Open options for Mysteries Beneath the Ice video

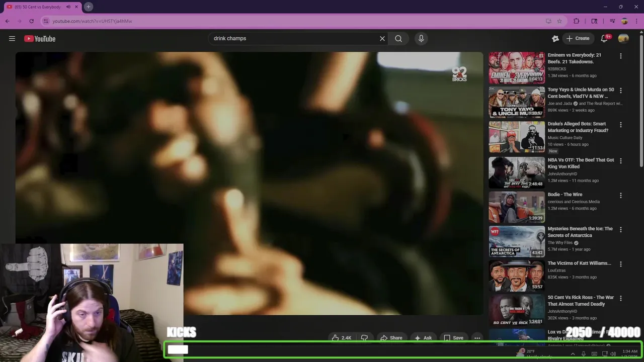pyautogui.click(x=621, y=229)
